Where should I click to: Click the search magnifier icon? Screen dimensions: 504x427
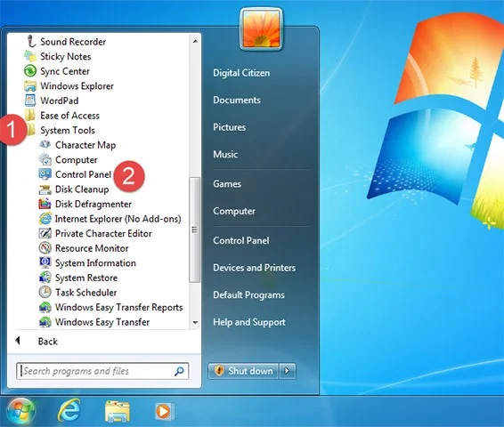[x=179, y=371]
